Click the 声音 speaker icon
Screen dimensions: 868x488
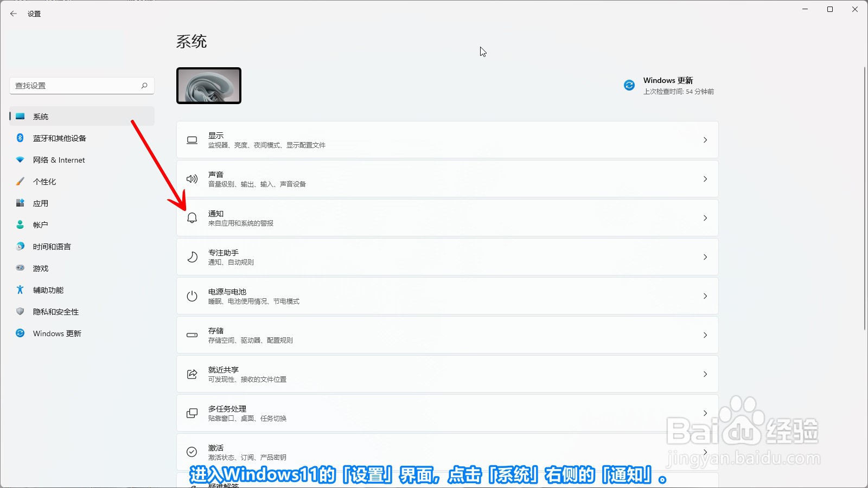tap(192, 179)
